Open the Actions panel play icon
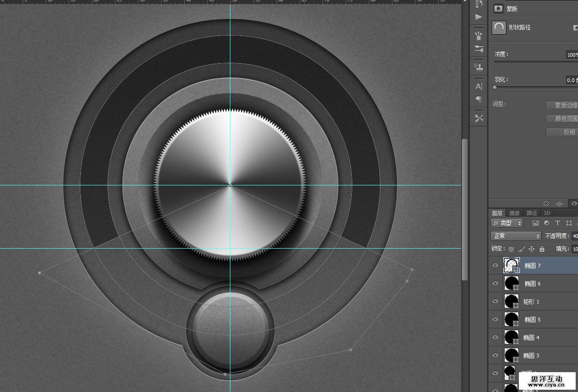 (479, 17)
